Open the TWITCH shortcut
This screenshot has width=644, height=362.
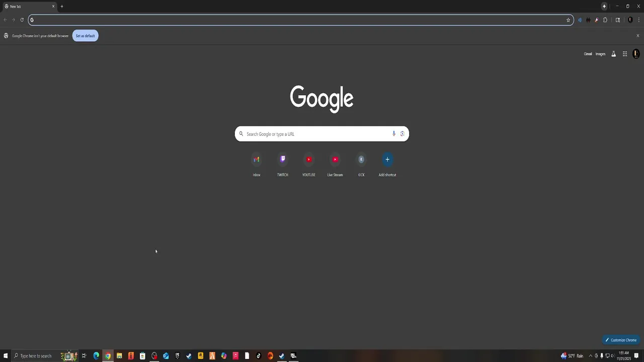click(283, 165)
